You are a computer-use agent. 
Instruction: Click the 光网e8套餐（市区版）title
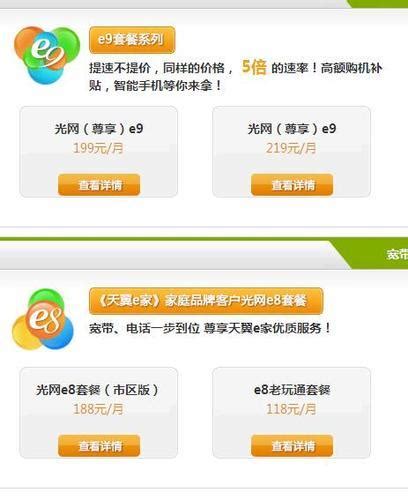[98, 390]
